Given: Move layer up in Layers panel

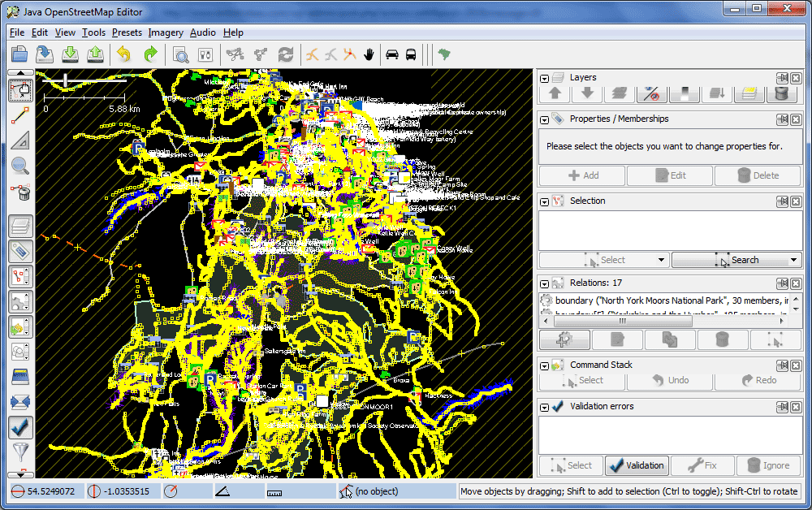Looking at the screenshot, I should tap(555, 93).
